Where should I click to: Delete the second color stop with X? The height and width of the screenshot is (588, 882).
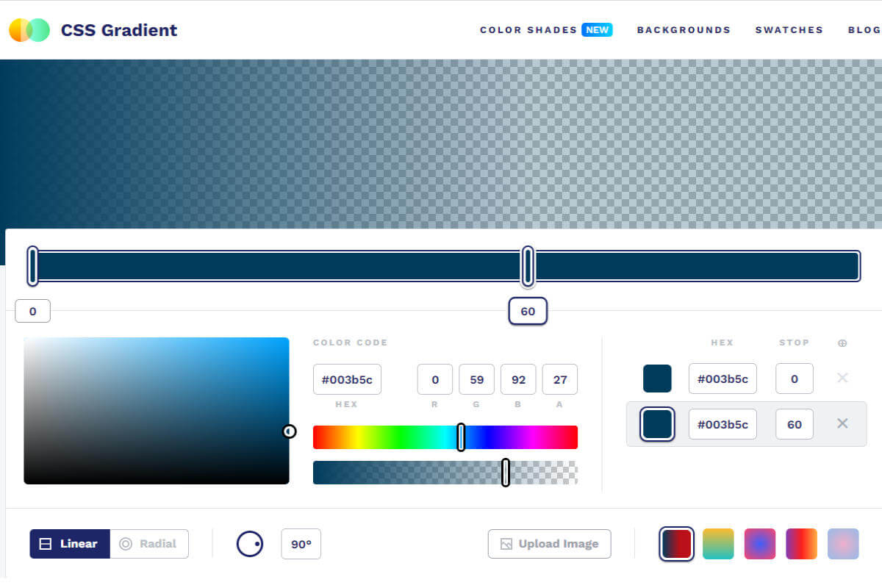pyautogui.click(x=842, y=423)
